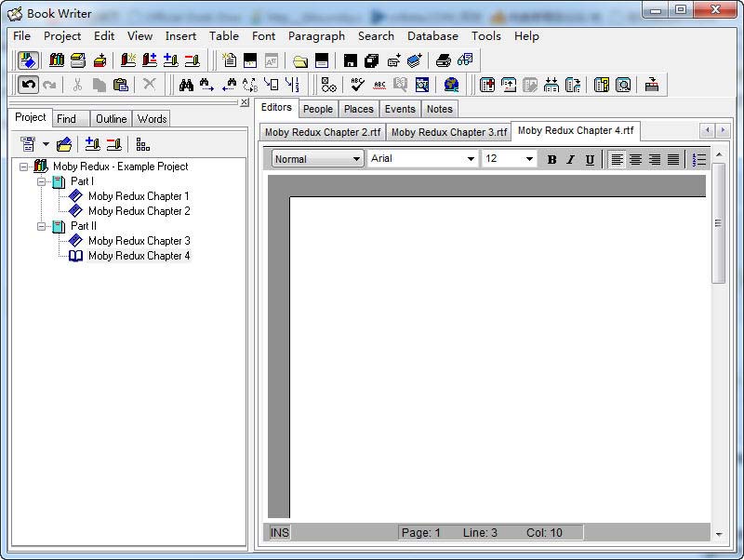
Task: Open the Arial font name dropdown
Action: pos(423,159)
